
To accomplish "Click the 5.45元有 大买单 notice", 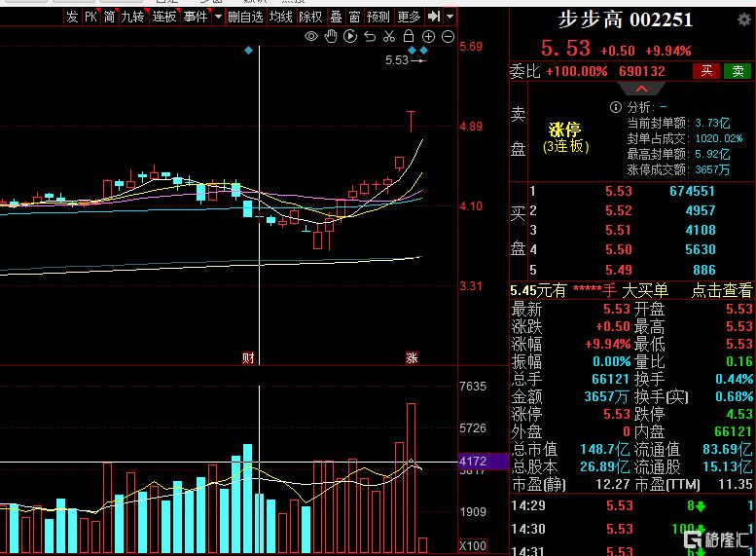I will point(590,290).
